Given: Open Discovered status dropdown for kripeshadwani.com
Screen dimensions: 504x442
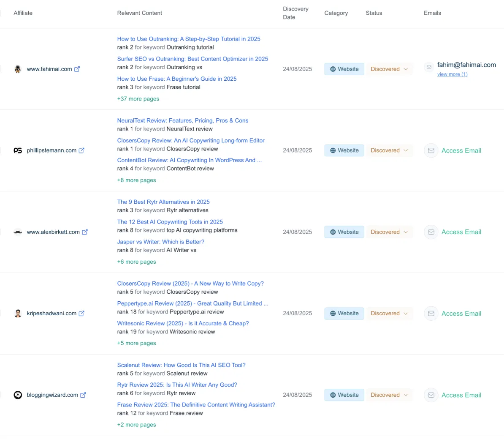Looking at the screenshot, I should pyautogui.click(x=389, y=313).
